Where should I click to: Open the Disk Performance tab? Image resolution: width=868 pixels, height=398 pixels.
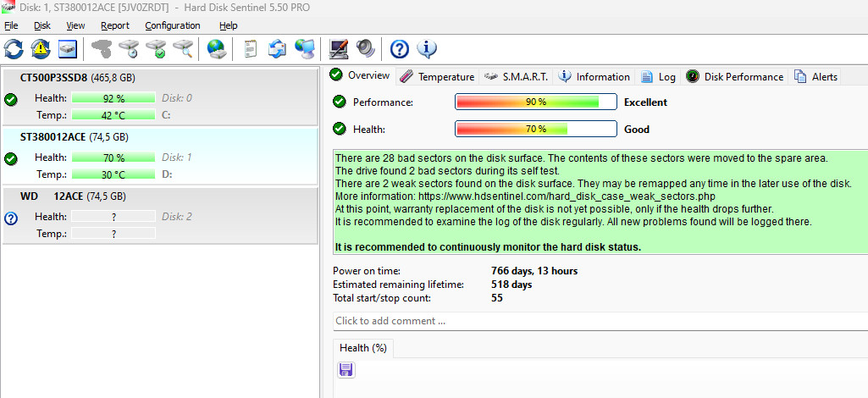coord(734,76)
